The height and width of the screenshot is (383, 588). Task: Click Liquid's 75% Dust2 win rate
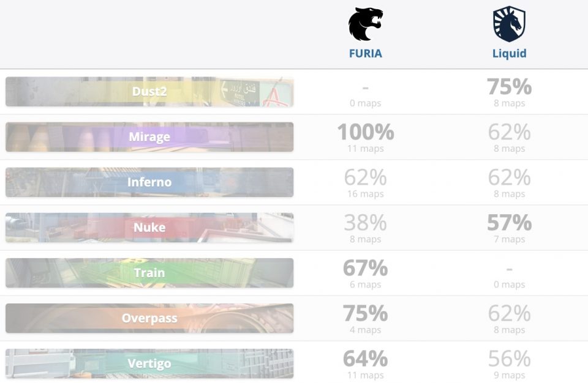point(509,87)
